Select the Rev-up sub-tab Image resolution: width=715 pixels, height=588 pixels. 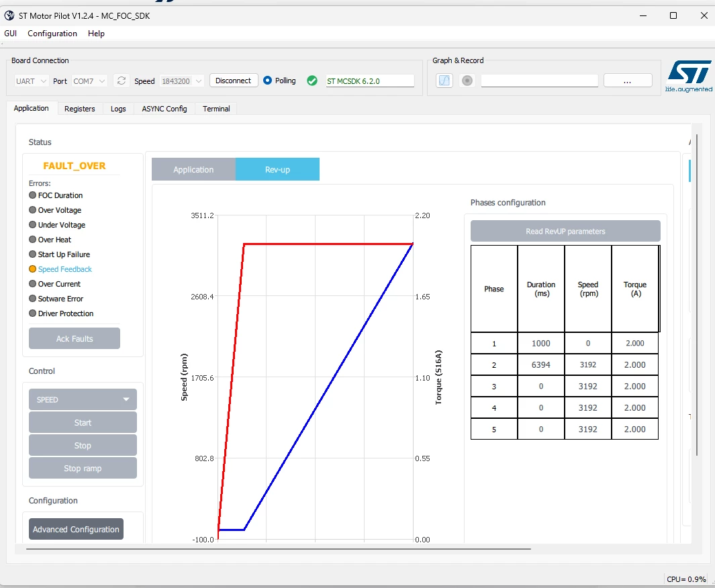(x=277, y=170)
